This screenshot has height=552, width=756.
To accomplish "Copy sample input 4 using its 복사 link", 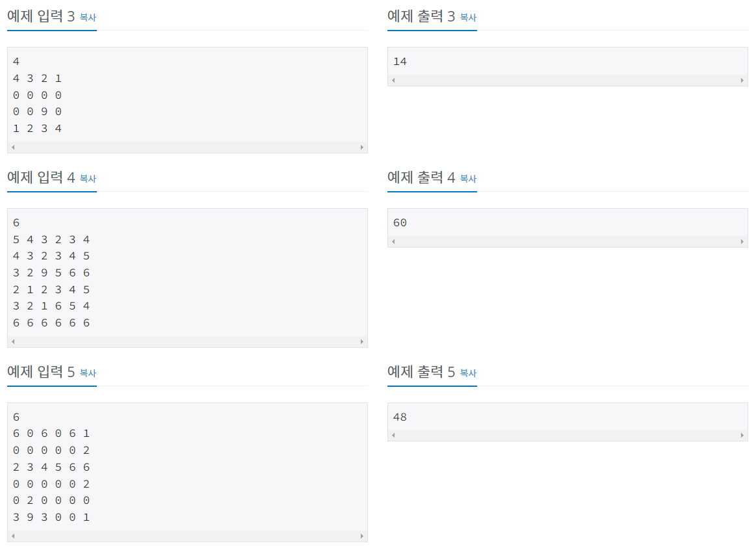I will coord(87,179).
